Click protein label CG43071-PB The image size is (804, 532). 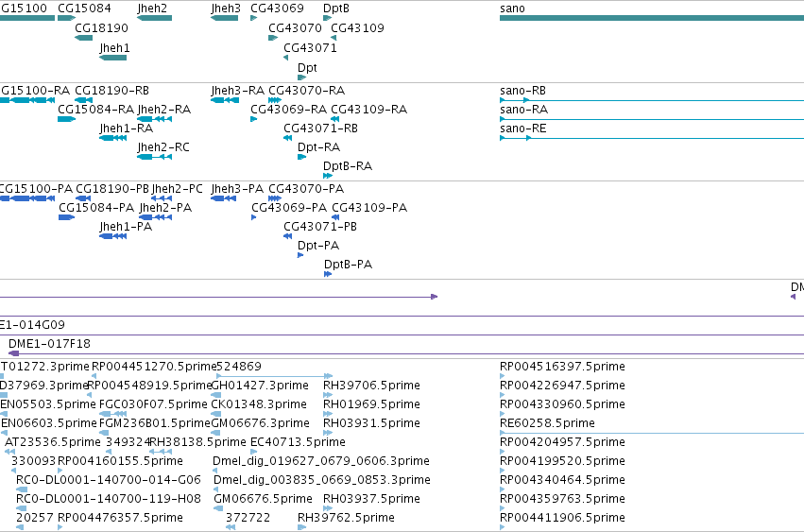[x=320, y=228]
